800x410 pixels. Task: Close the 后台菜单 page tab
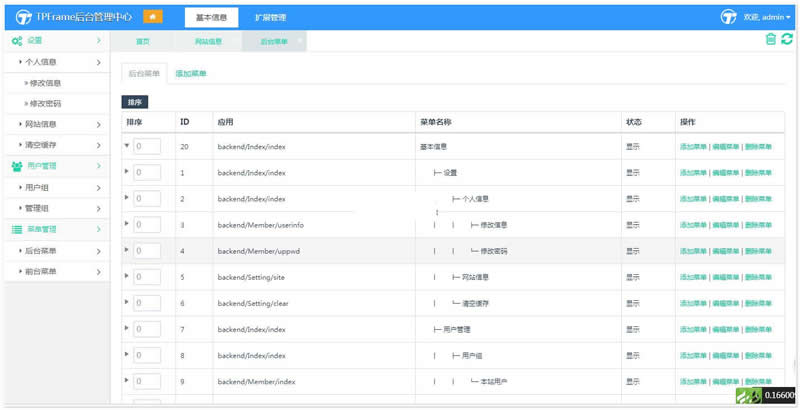(x=299, y=41)
